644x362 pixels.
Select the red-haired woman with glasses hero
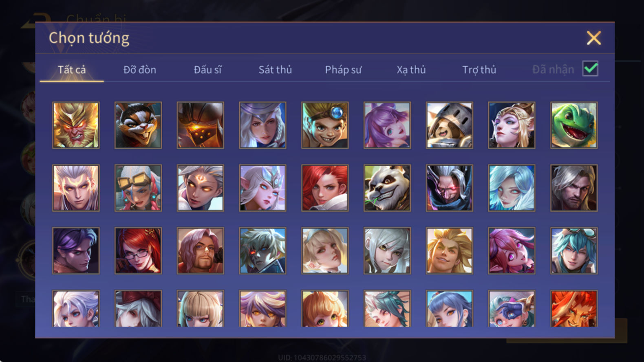(138, 250)
